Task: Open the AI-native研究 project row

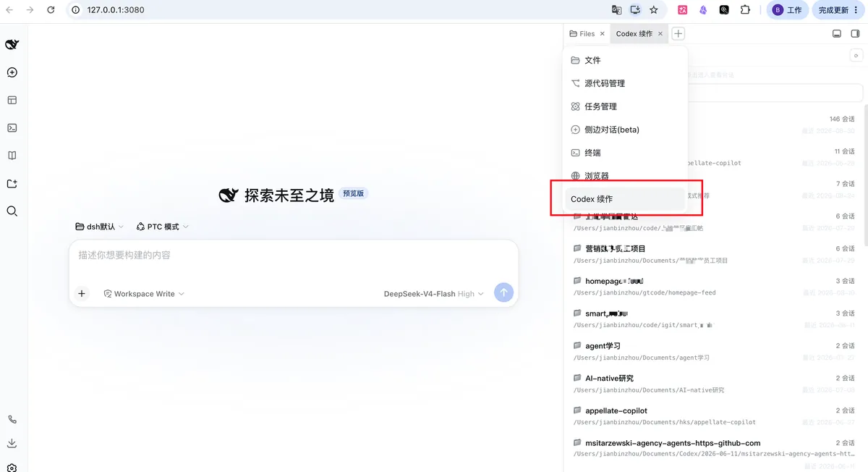Action: tap(714, 384)
